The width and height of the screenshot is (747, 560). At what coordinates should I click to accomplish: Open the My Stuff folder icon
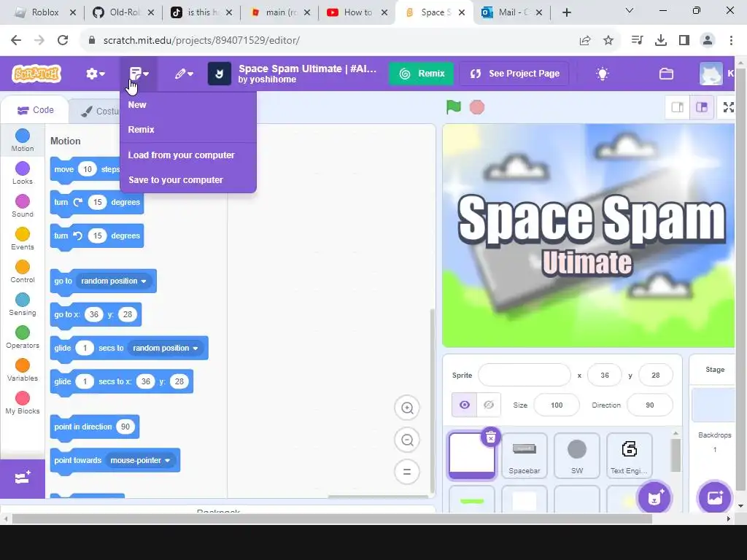pos(666,74)
